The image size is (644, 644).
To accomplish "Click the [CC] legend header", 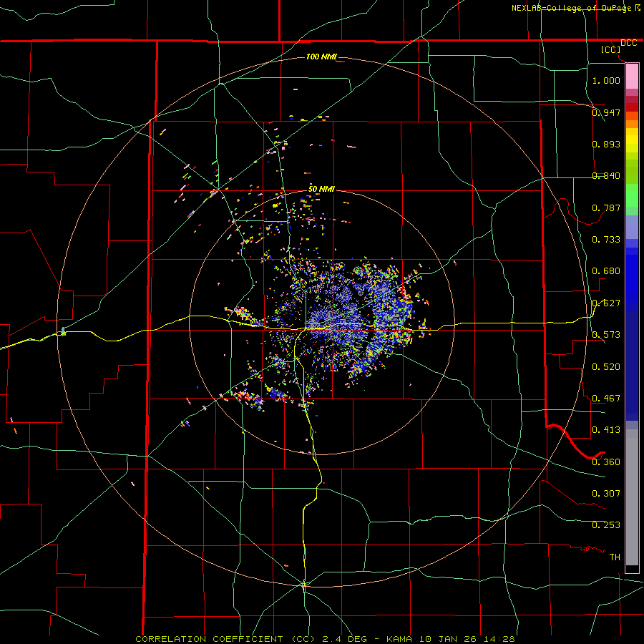I will pos(611,49).
